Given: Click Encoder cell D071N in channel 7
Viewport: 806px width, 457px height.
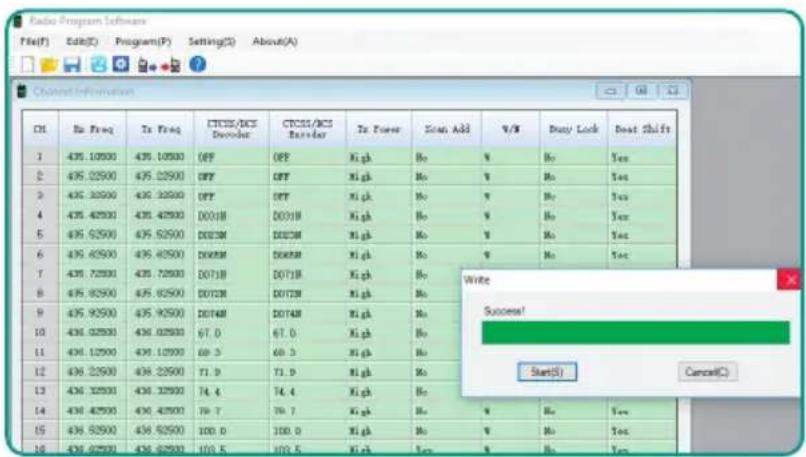Looking at the screenshot, I should (x=307, y=274).
